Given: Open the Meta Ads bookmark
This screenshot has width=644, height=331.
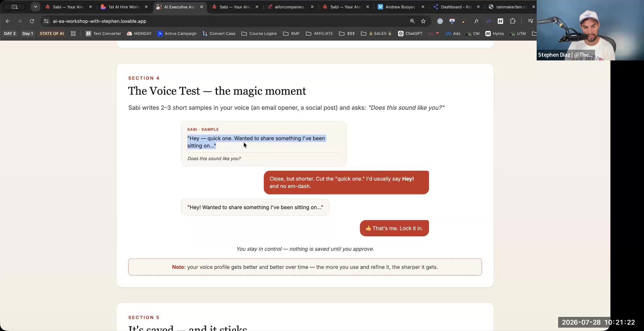Looking at the screenshot, I should click(453, 34).
